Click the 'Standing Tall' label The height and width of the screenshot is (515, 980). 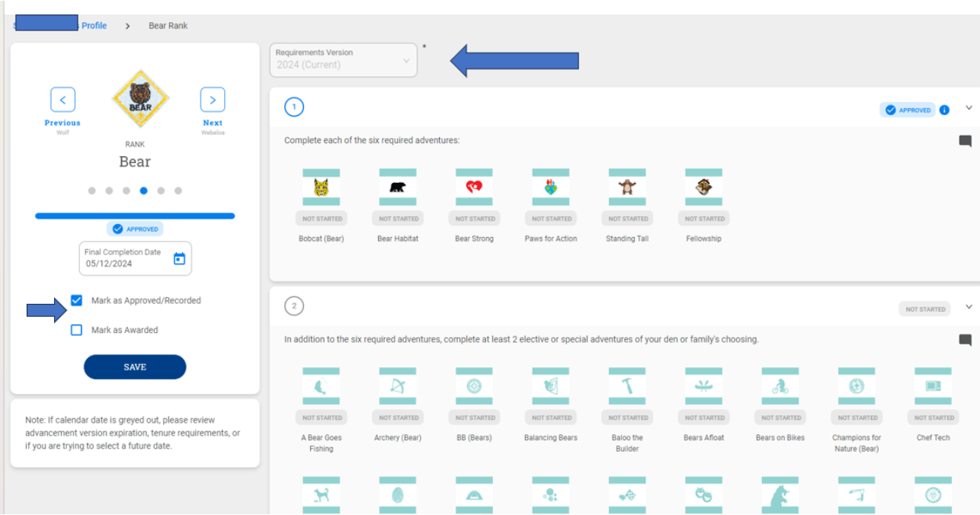[627, 238]
